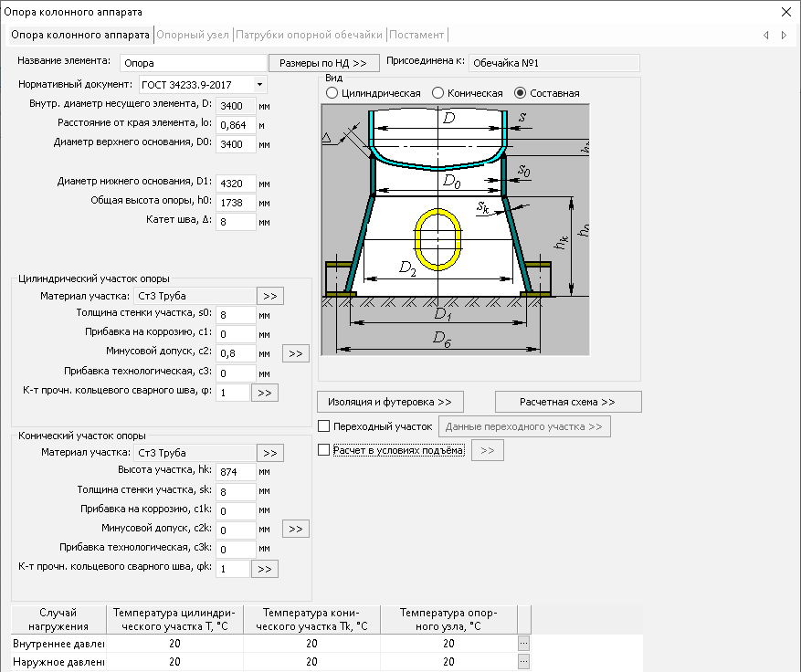
Task: Enable the Переходный участок checkbox
Action: tap(324, 425)
